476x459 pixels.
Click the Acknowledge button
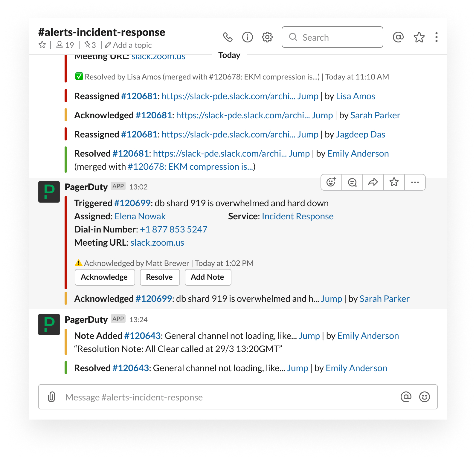(105, 277)
